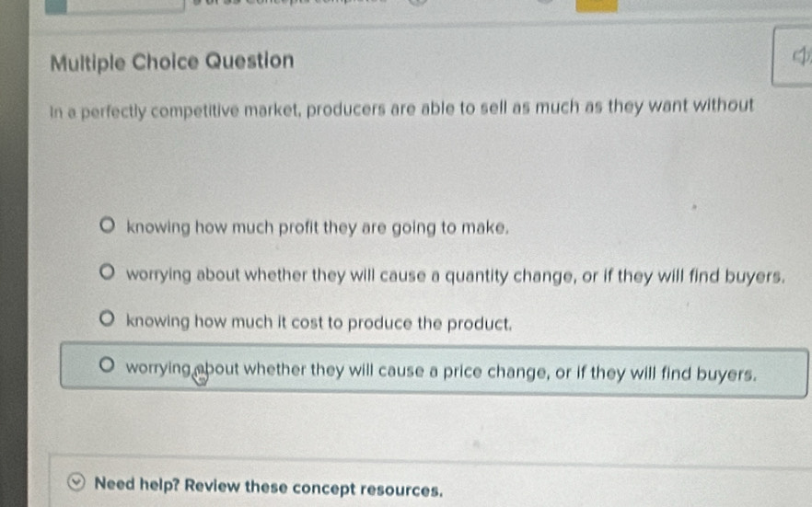Click the word 'buyers' in the price change option

pos(727,373)
